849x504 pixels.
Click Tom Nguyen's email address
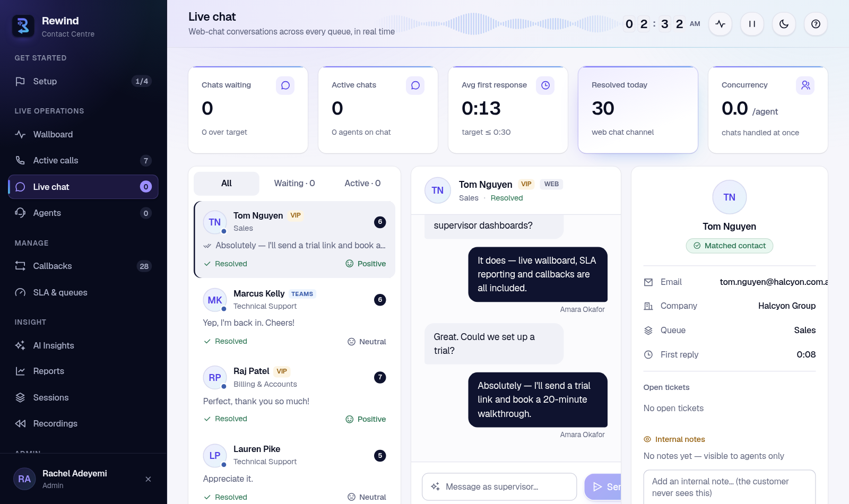[x=774, y=282]
